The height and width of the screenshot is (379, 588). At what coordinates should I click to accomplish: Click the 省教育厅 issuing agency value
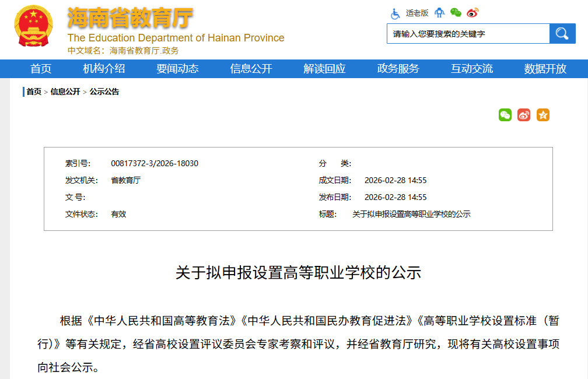point(125,180)
